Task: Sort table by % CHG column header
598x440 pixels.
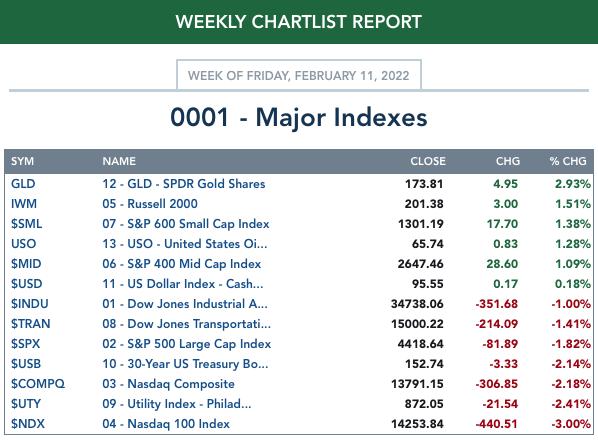Action: point(568,161)
